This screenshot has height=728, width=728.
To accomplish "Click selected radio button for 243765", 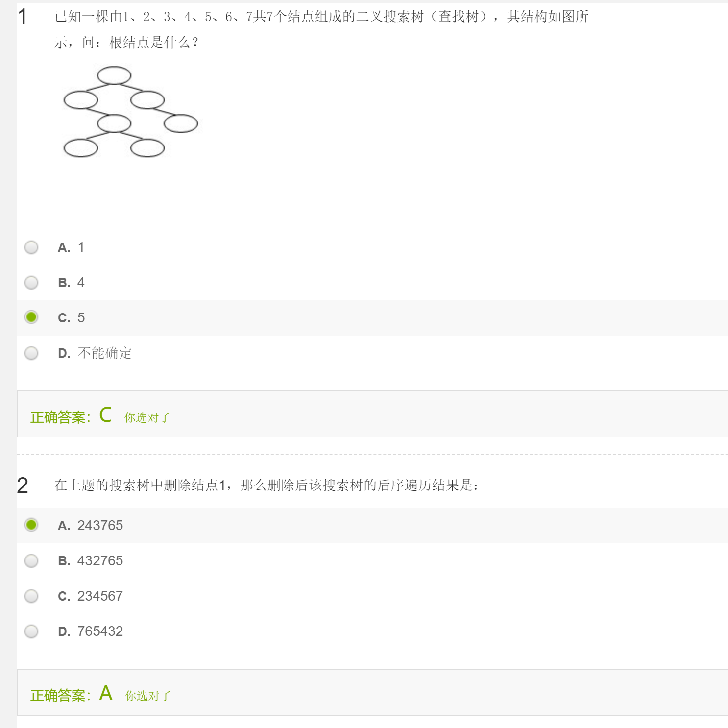I will coord(31,525).
